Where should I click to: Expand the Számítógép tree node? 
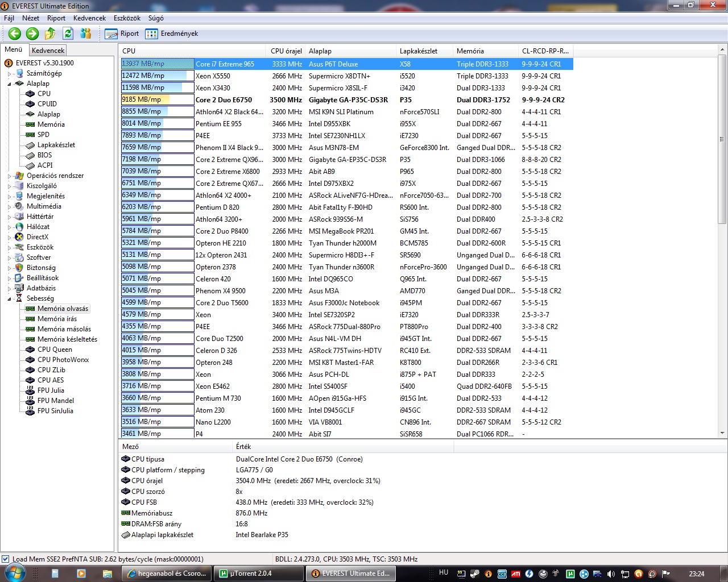(x=9, y=73)
